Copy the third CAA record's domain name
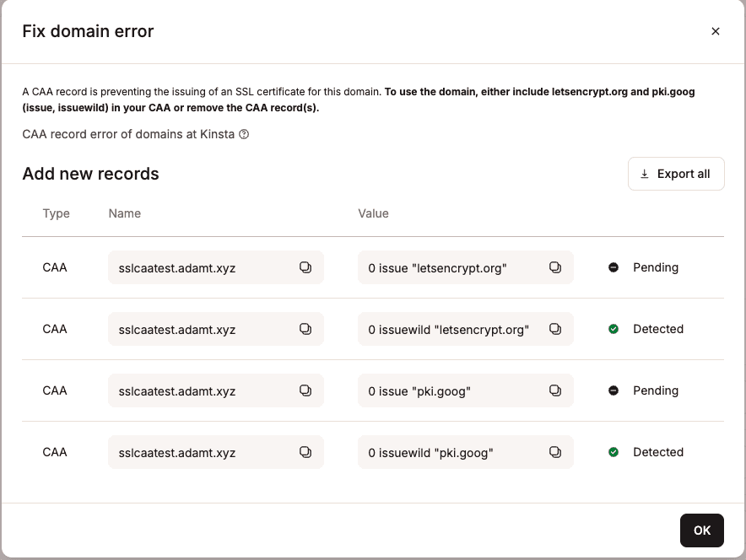 305,390
